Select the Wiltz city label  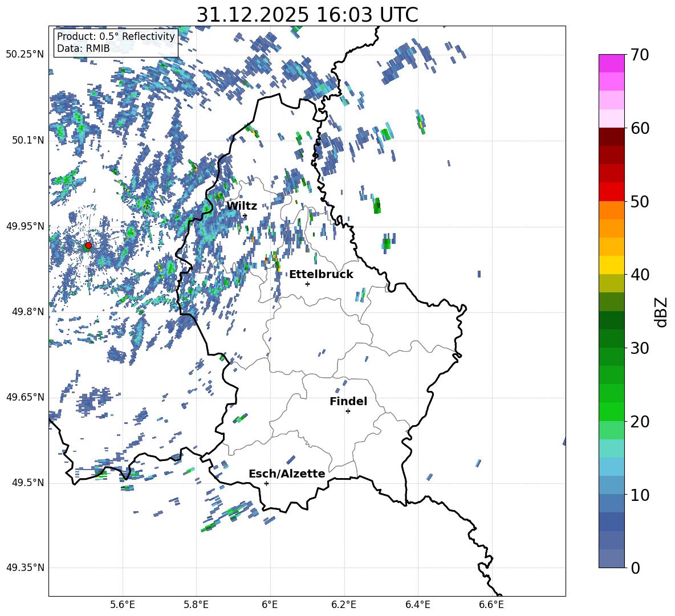[x=242, y=206]
